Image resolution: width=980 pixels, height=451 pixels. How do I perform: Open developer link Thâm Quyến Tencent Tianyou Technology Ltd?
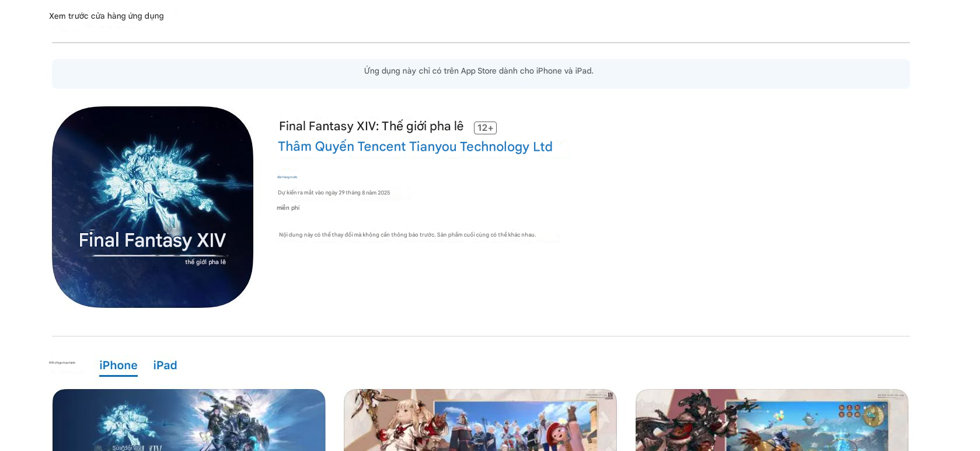(x=415, y=147)
